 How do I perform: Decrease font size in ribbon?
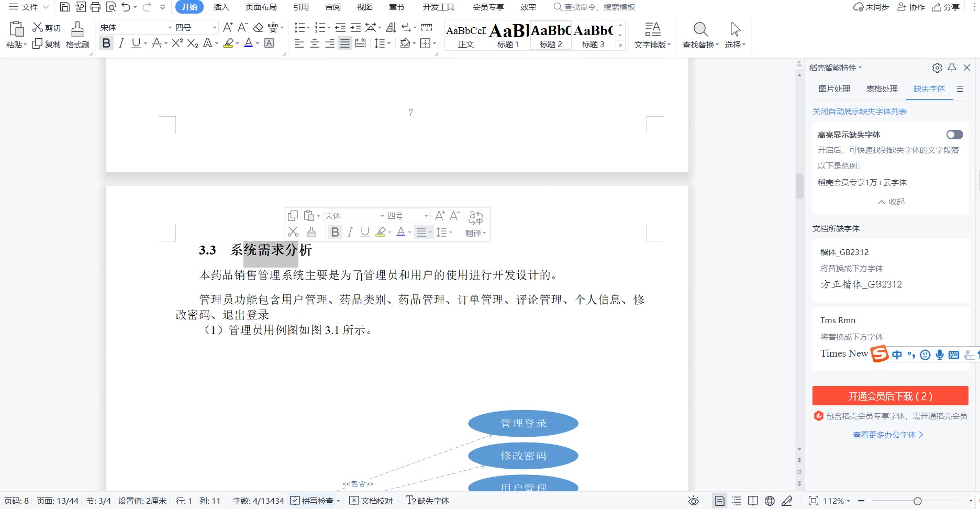click(242, 27)
